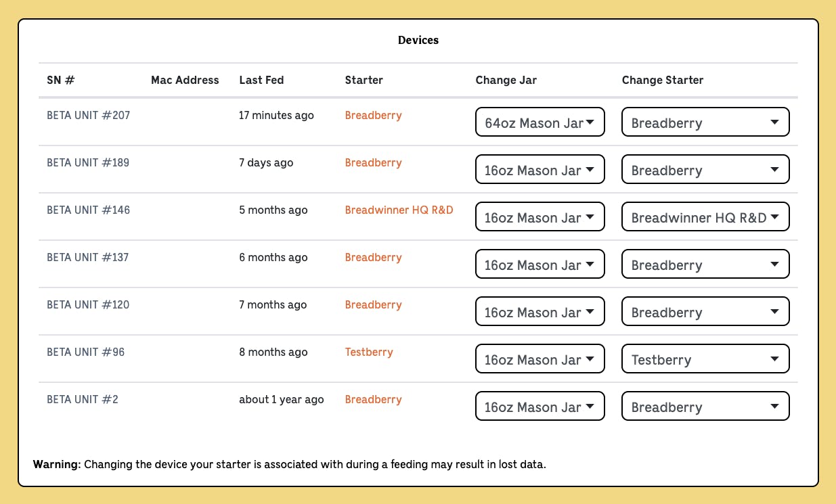836x504 pixels.
Task: Expand Change Starter dropdown for BETA UNIT #189
Action: click(x=705, y=170)
